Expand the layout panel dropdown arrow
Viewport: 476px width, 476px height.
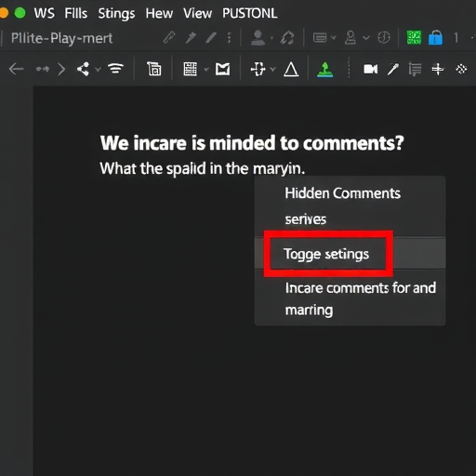click(334, 38)
